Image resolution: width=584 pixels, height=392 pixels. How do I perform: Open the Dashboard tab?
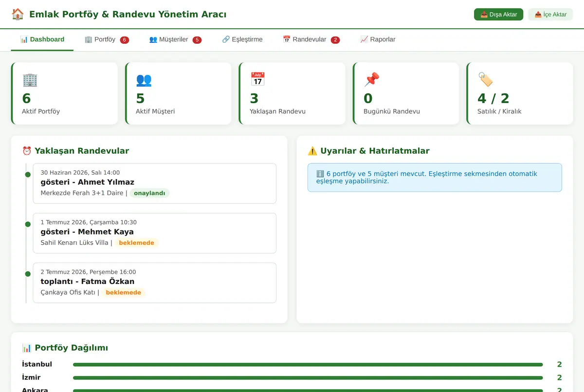coord(42,39)
